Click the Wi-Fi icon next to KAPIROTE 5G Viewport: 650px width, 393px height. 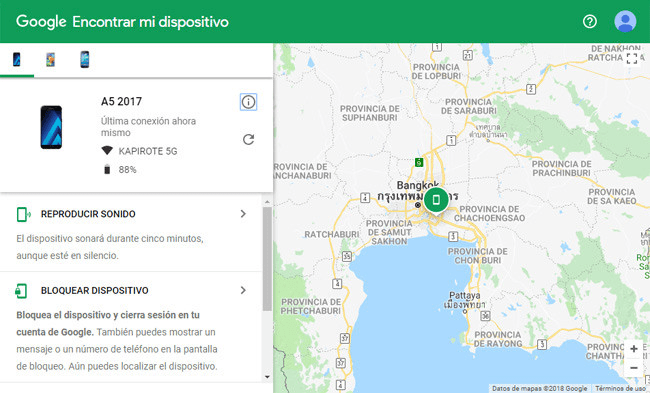click(x=107, y=150)
